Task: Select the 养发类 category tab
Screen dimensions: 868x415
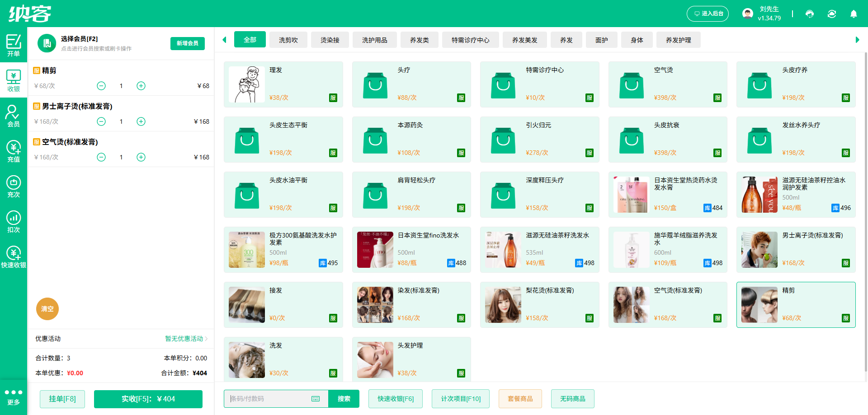Action: [420, 40]
